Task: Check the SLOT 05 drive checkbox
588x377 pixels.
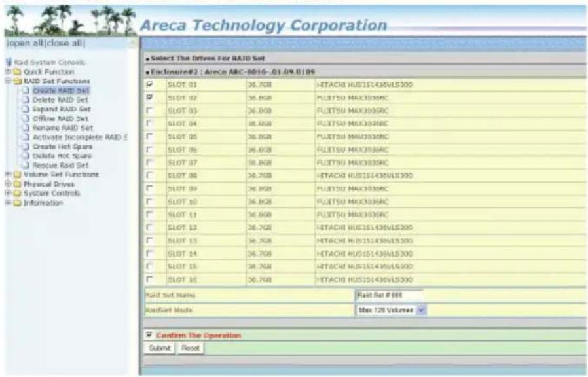Action: [x=150, y=136]
